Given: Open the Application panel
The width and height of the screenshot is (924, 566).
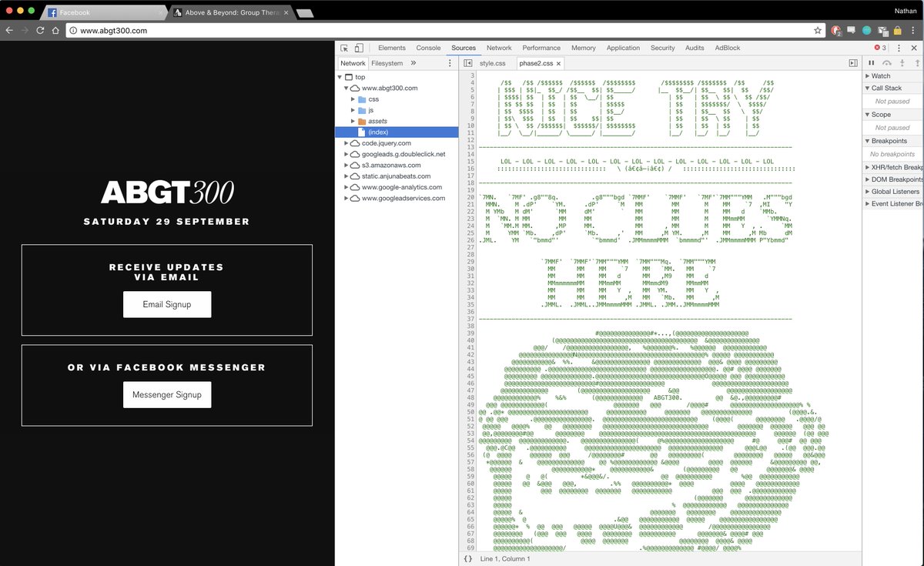Looking at the screenshot, I should [x=623, y=48].
